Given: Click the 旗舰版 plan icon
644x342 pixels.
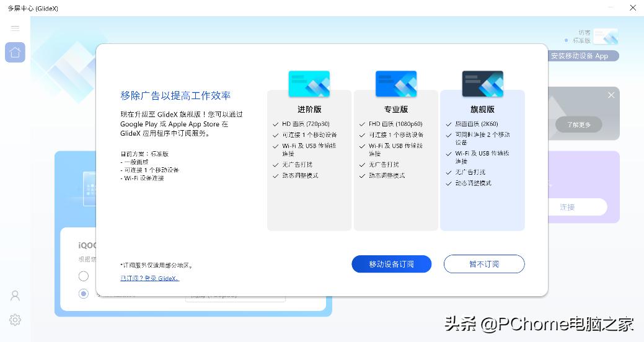Looking at the screenshot, I should tap(483, 84).
